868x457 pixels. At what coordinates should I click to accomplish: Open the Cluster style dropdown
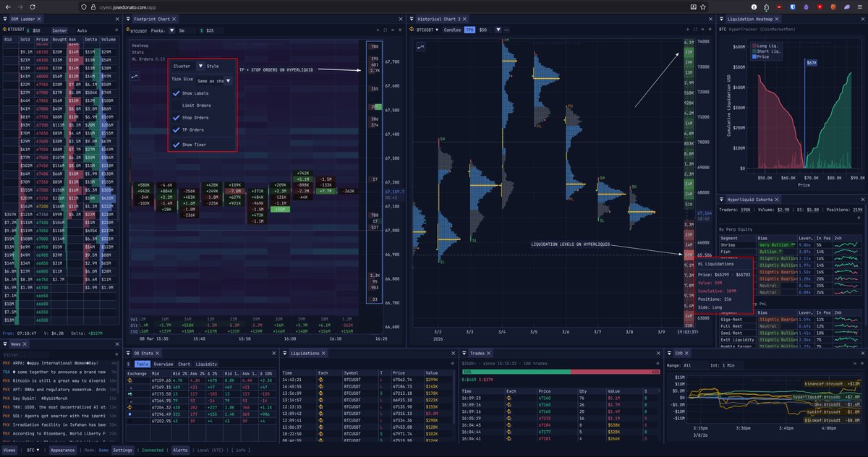[x=190, y=66]
